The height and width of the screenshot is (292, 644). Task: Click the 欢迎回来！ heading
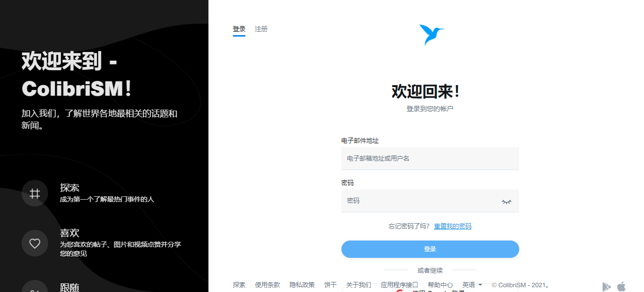426,91
